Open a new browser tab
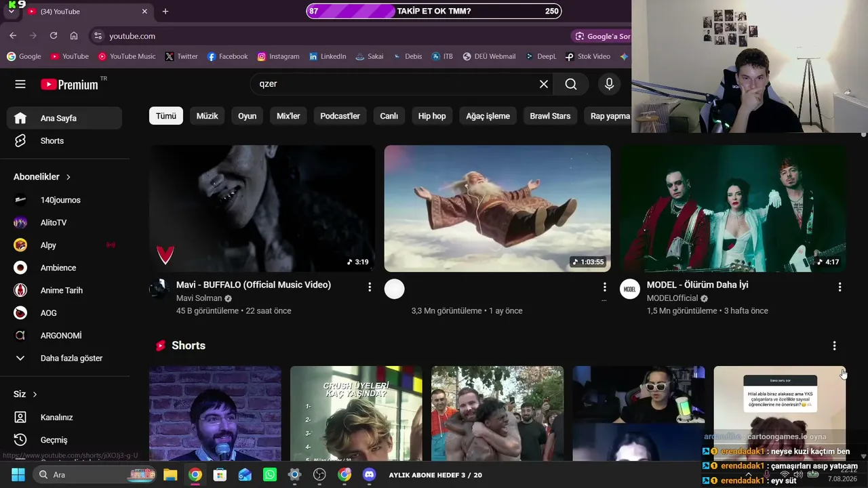Viewport: 868px width, 488px height. pos(165,12)
